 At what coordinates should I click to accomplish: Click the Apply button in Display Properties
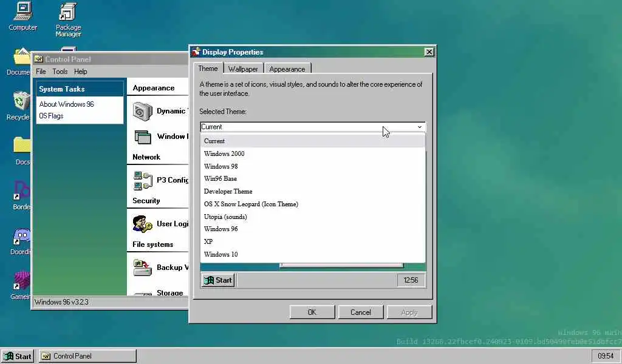click(409, 312)
